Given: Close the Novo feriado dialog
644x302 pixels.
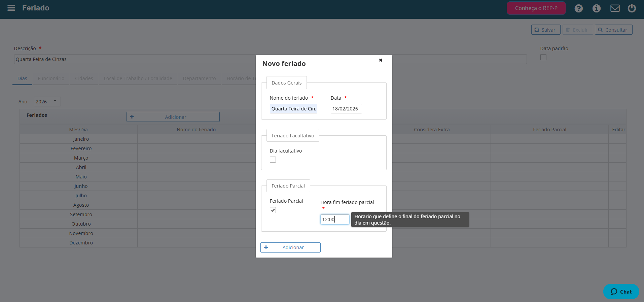Looking at the screenshot, I should [x=381, y=60].
